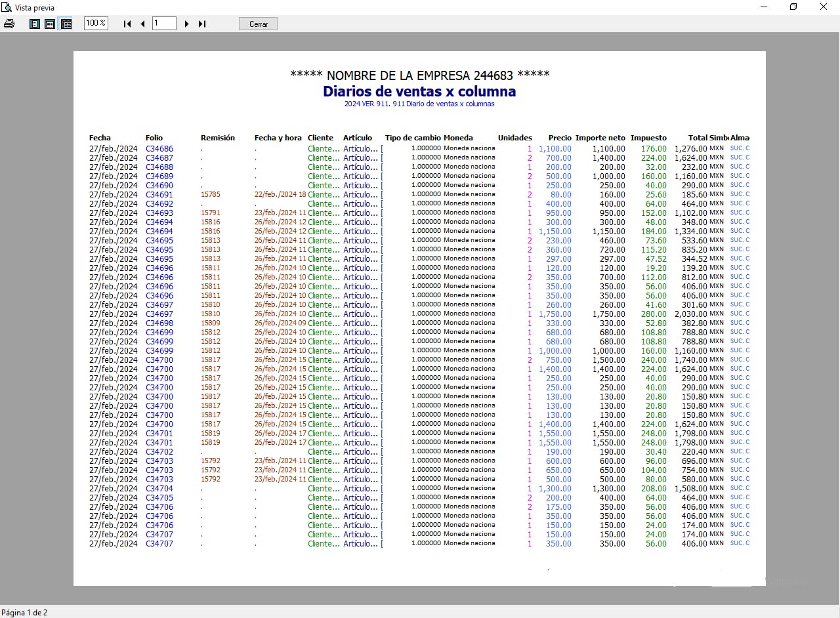The width and height of the screenshot is (840, 618).
Task: Minimize the Vista previa window
Action: pyautogui.click(x=764, y=7)
